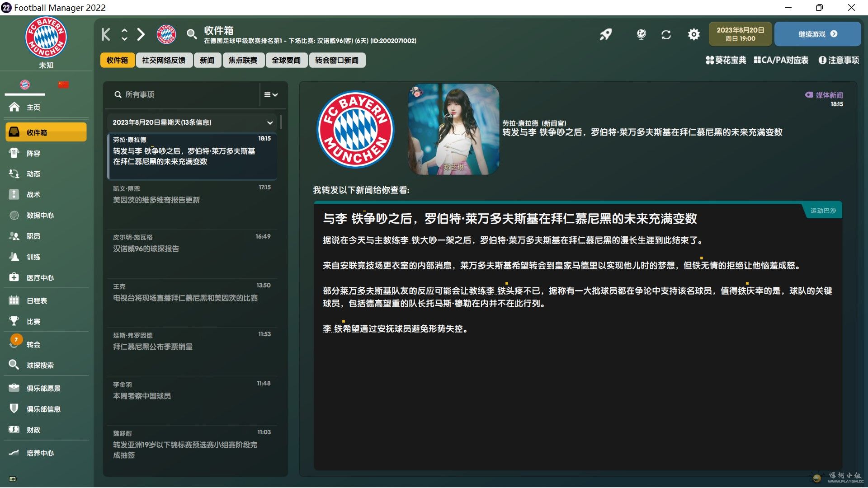Image resolution: width=868 pixels, height=488 pixels.
Task: Click the globe head help icon
Action: point(641,34)
